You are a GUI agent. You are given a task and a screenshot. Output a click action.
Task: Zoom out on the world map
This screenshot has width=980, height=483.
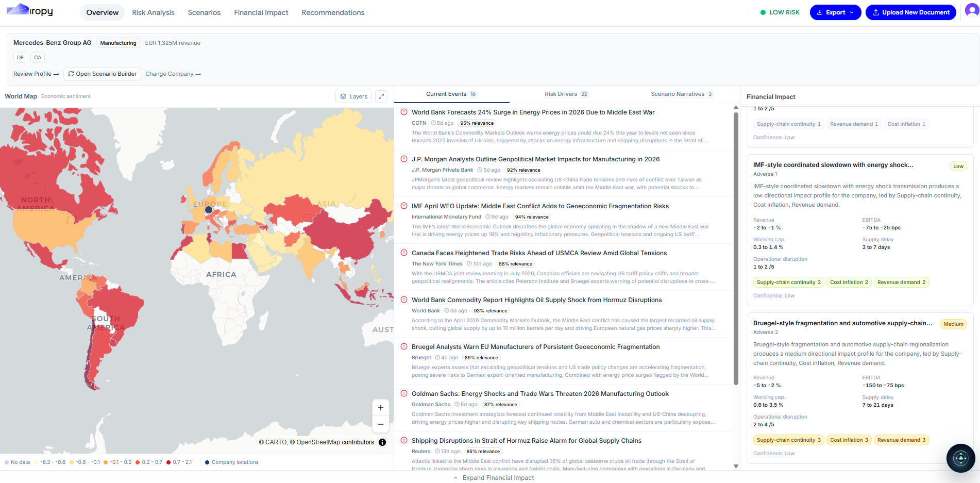point(381,424)
